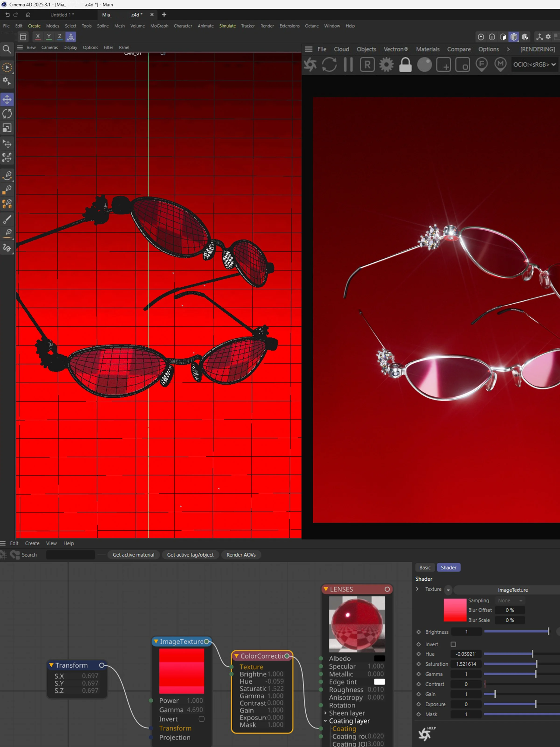Screen dimensions: 560x747
Task: Select the Move tool in the left toolbar
Action: [x=7, y=99]
